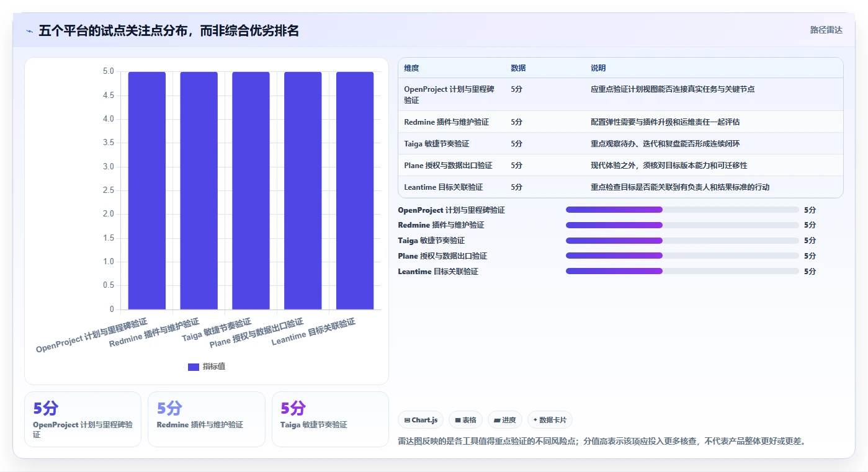Click the 5分 score in Taiga table row
Screen dimensions: 868x472
point(516,144)
